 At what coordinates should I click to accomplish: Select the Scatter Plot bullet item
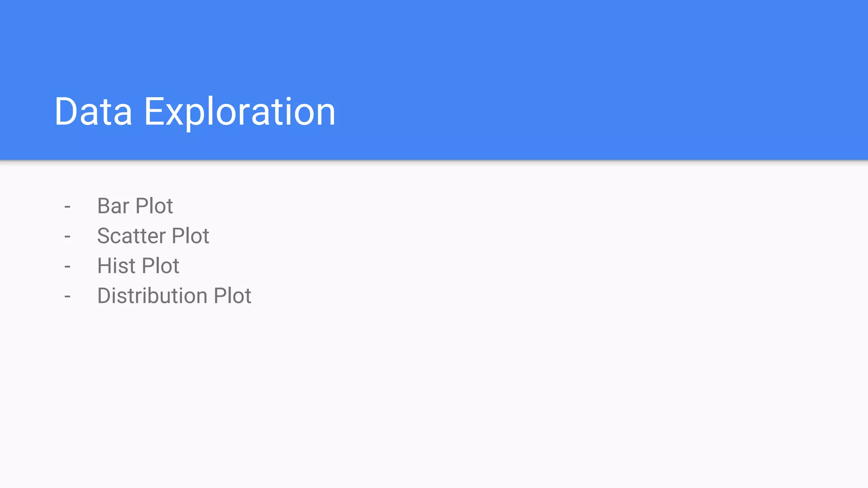[153, 236]
